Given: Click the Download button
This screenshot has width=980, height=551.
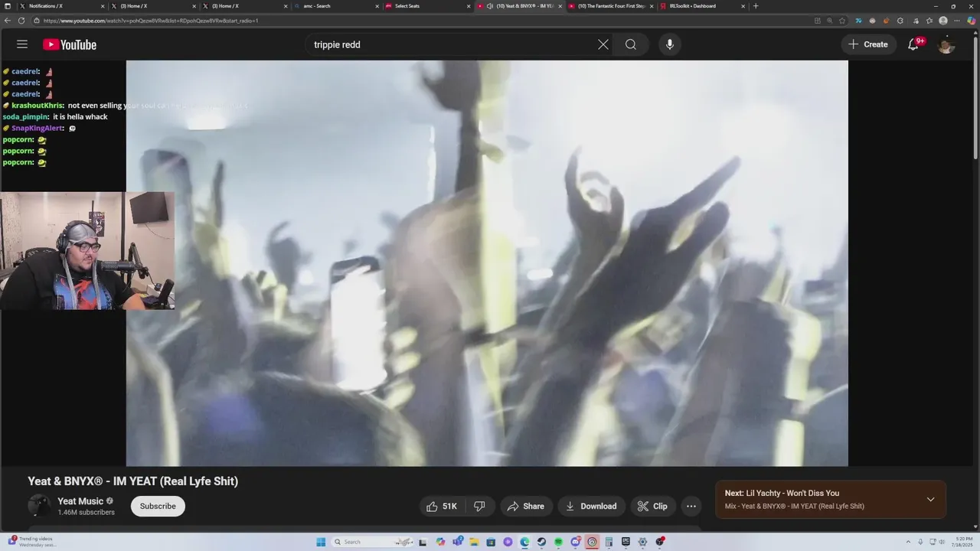Looking at the screenshot, I should (x=591, y=506).
